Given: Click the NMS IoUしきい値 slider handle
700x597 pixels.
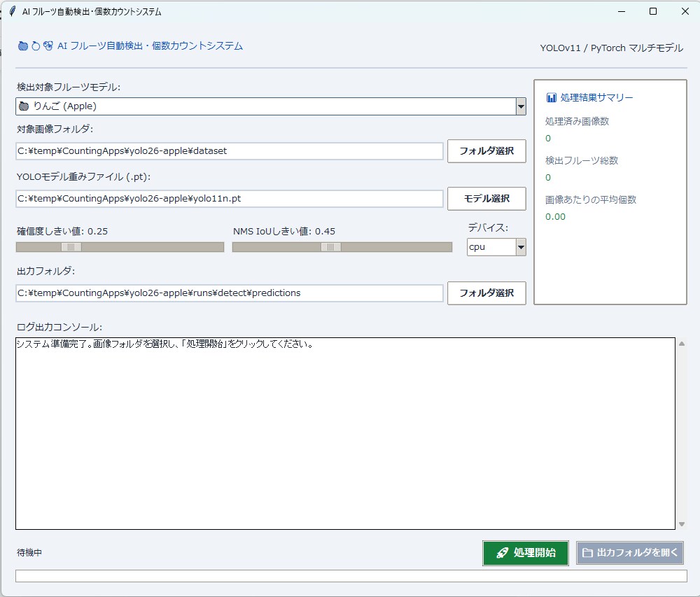Looking at the screenshot, I should coord(331,247).
